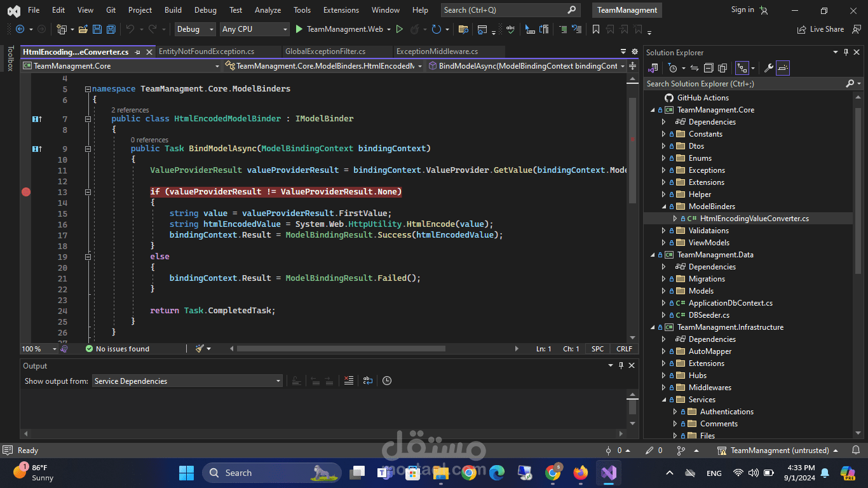Start debugging TeamManagment.Web with green play button
868x488 pixels.
[x=300, y=29]
